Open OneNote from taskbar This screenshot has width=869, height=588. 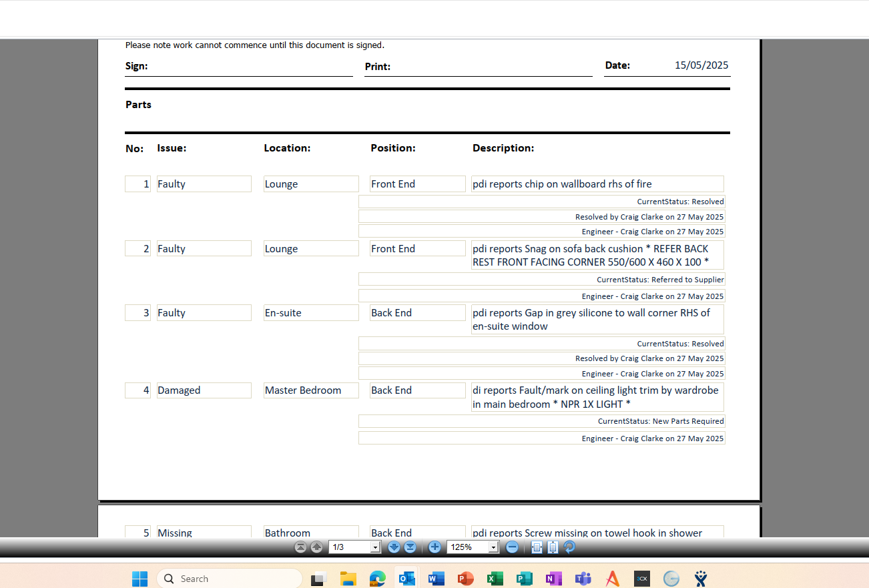553,579
